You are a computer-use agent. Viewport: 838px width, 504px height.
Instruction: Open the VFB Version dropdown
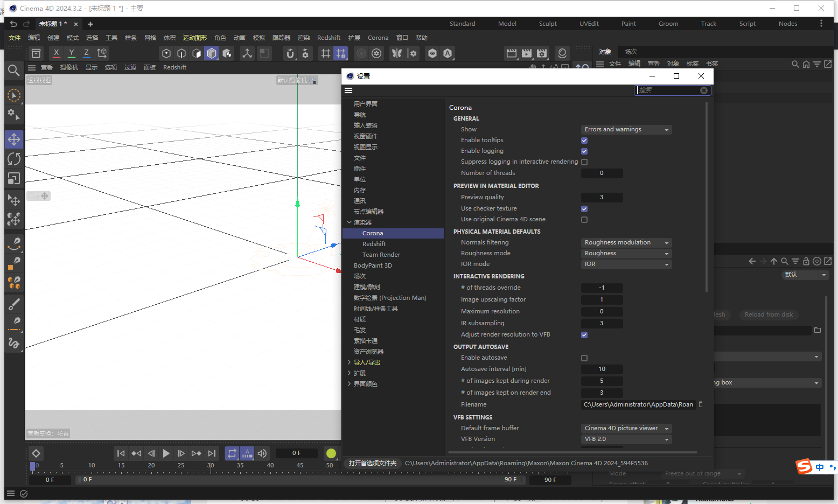pyautogui.click(x=626, y=439)
